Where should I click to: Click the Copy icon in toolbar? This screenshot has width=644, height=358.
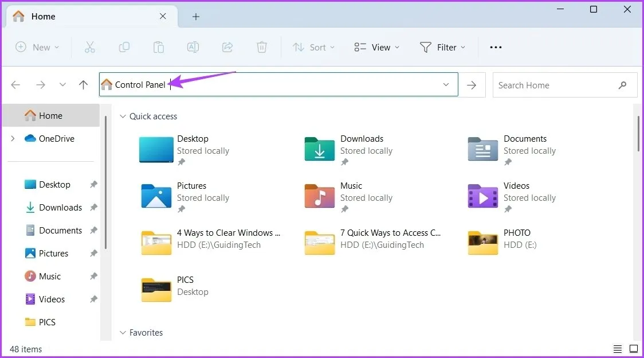click(x=124, y=48)
